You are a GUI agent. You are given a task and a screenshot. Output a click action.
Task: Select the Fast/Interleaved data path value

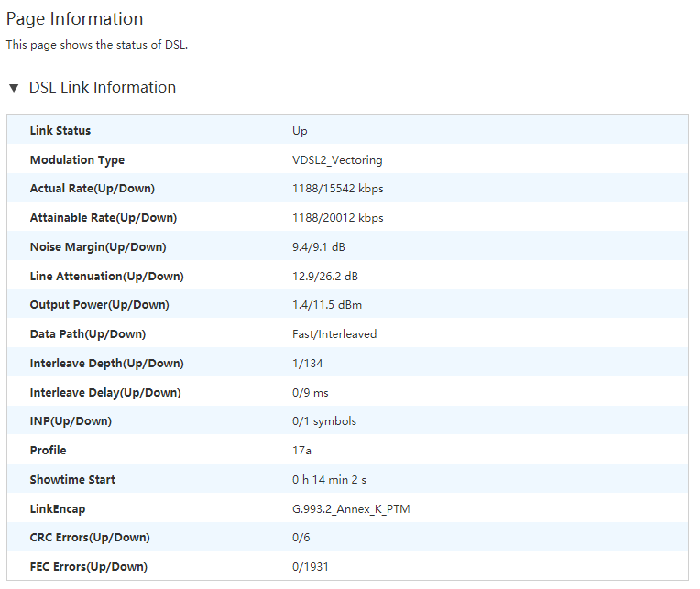(x=334, y=334)
